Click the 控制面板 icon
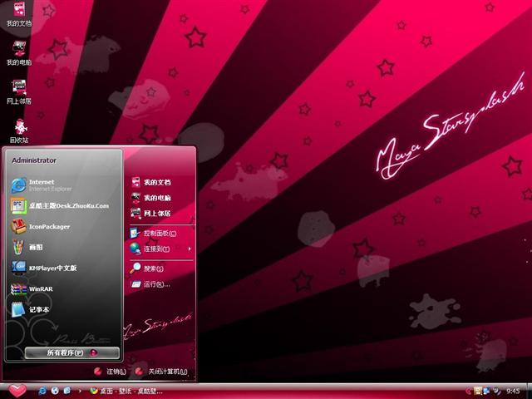 tap(135, 233)
